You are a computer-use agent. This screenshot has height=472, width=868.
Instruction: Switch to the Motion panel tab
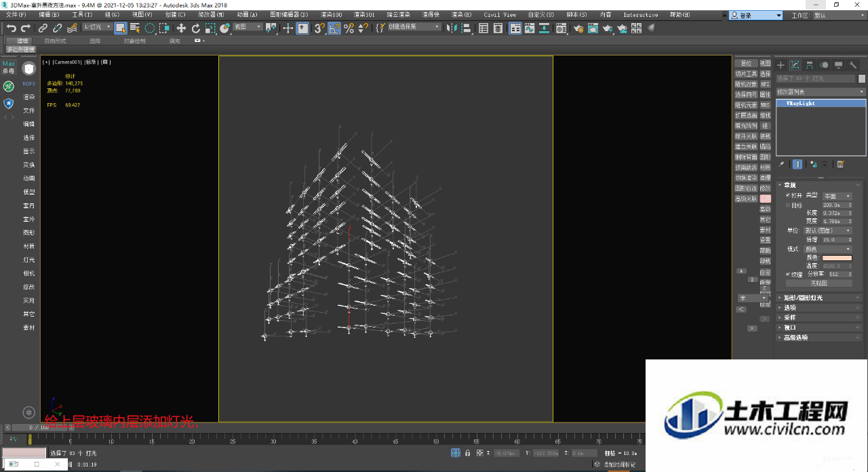[824, 65]
